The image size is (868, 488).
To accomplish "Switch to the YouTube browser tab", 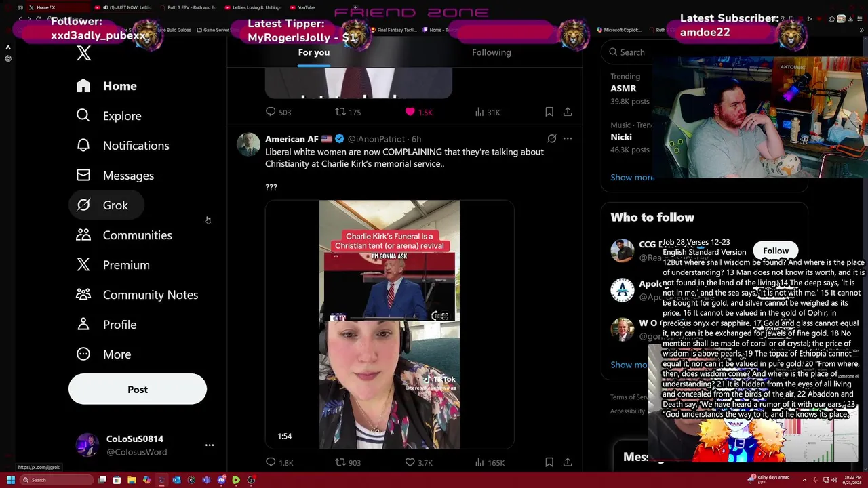I will (x=304, y=7).
